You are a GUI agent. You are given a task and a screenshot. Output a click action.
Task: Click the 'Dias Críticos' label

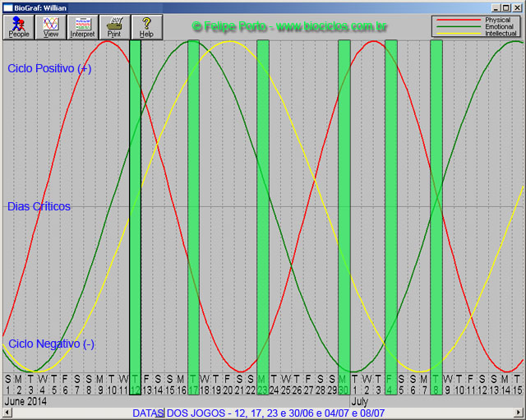[x=39, y=206]
